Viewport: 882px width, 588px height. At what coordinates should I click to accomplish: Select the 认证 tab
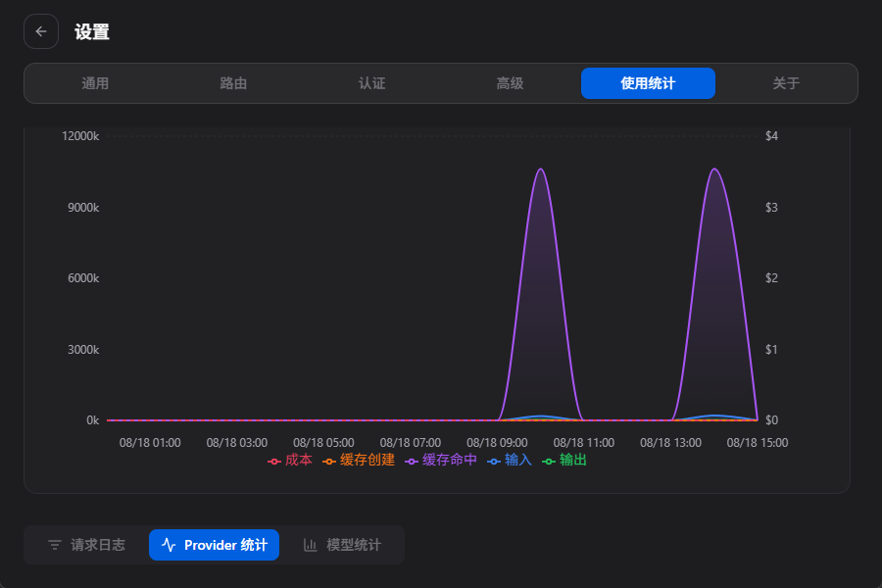(x=371, y=83)
